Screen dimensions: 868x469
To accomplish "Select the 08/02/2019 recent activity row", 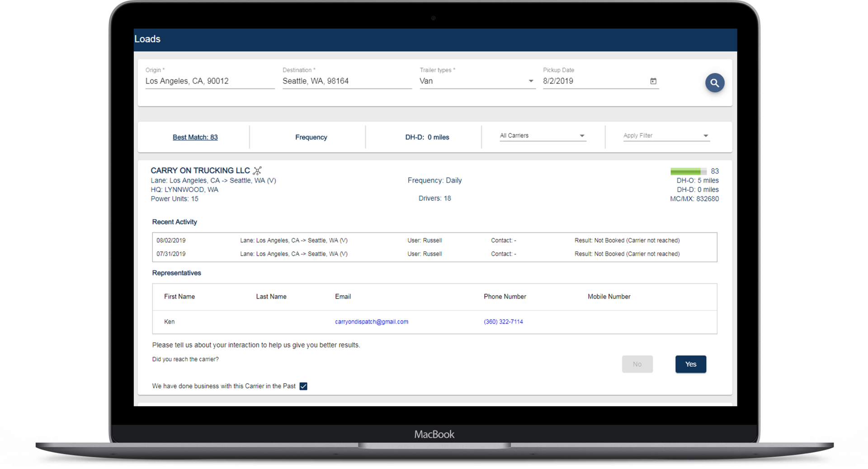I will point(434,240).
